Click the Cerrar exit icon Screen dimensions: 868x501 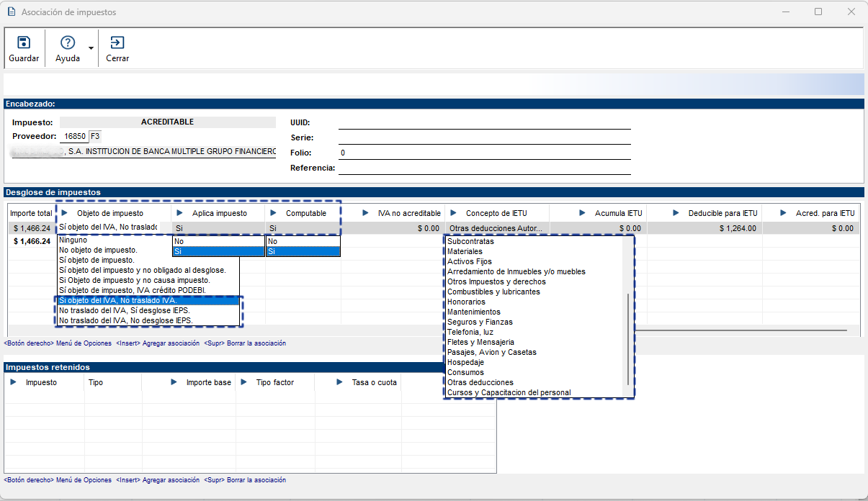click(x=117, y=43)
